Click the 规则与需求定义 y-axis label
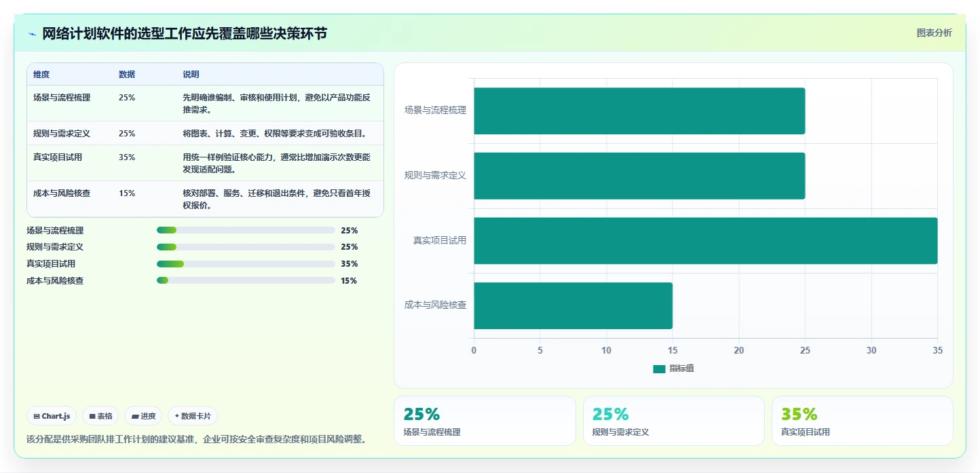Image resolution: width=980 pixels, height=473 pixels. (435, 175)
